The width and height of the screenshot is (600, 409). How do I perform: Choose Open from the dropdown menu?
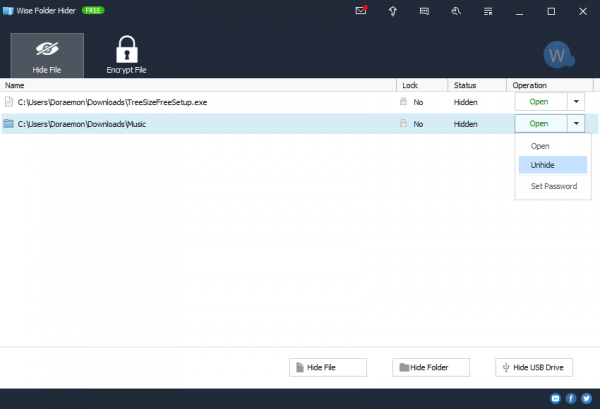553,146
